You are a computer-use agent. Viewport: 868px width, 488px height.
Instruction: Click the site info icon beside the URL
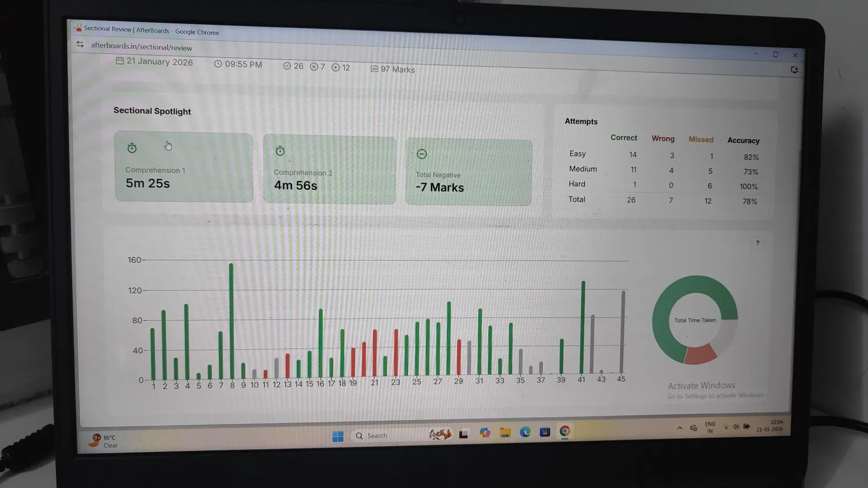80,44
